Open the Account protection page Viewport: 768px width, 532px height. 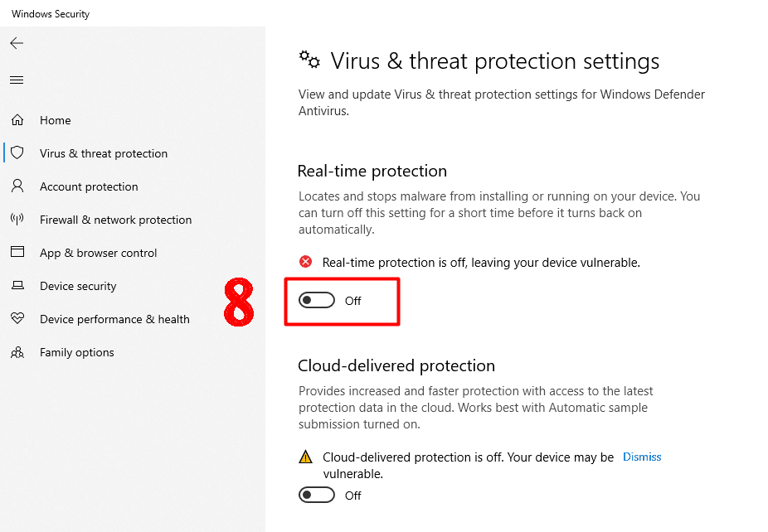point(89,186)
